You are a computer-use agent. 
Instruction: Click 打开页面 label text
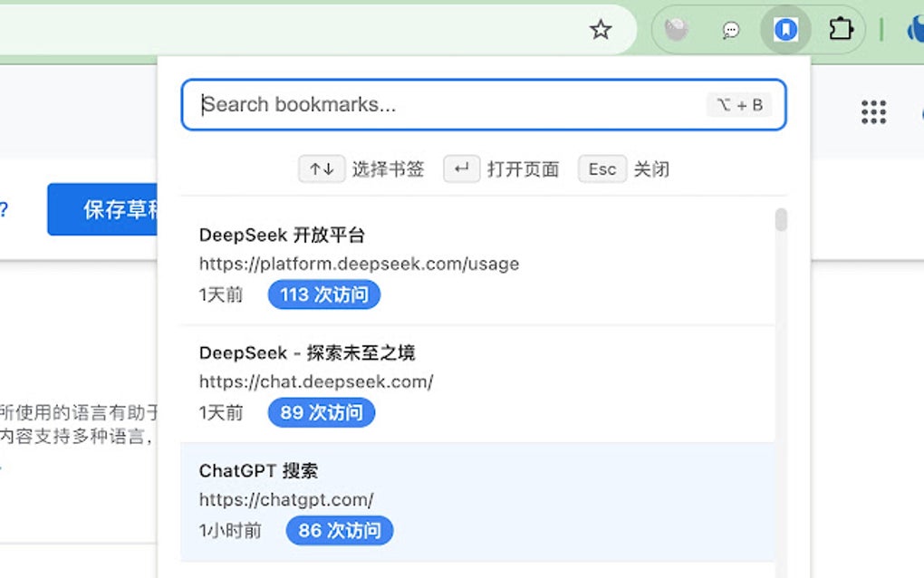[x=523, y=169]
